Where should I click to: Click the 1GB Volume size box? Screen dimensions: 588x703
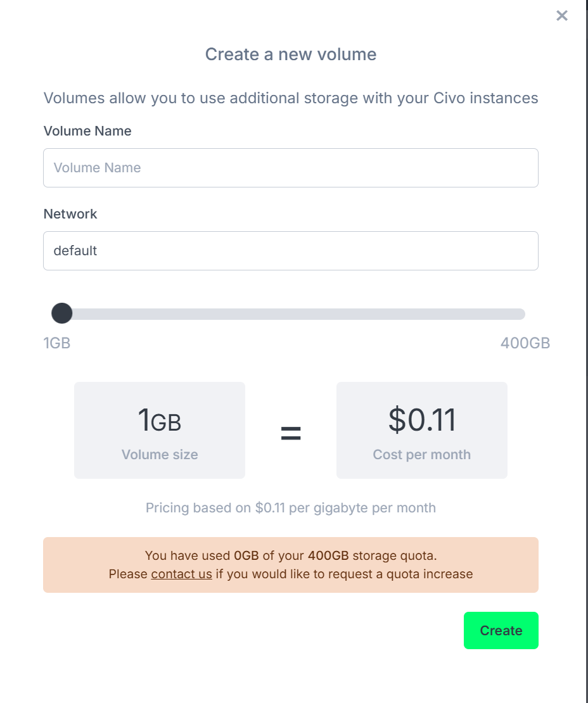click(159, 430)
